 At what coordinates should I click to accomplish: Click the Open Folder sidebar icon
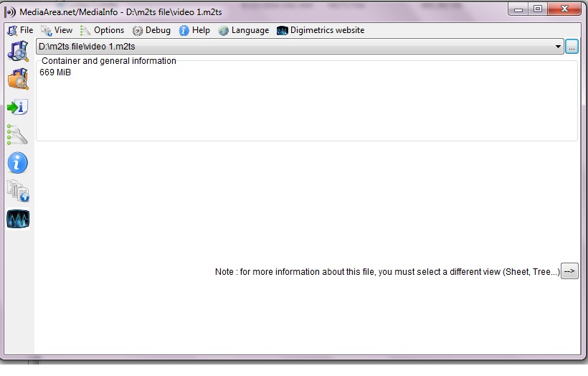tap(18, 79)
